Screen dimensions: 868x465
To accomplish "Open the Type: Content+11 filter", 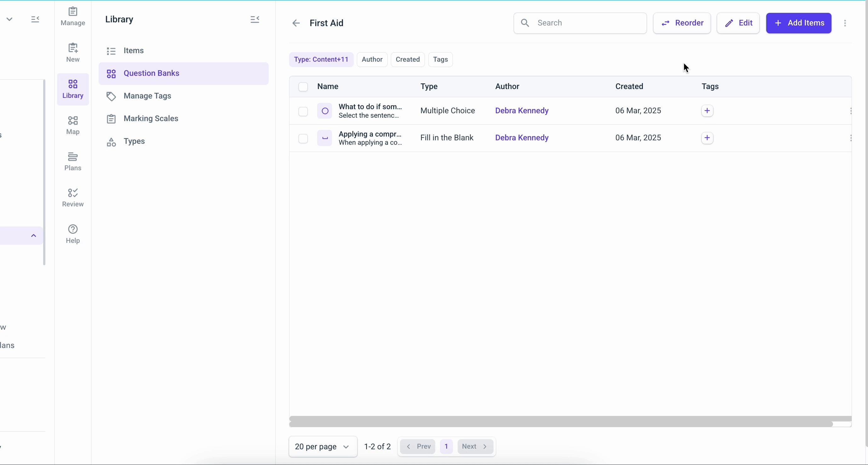I will click(321, 59).
